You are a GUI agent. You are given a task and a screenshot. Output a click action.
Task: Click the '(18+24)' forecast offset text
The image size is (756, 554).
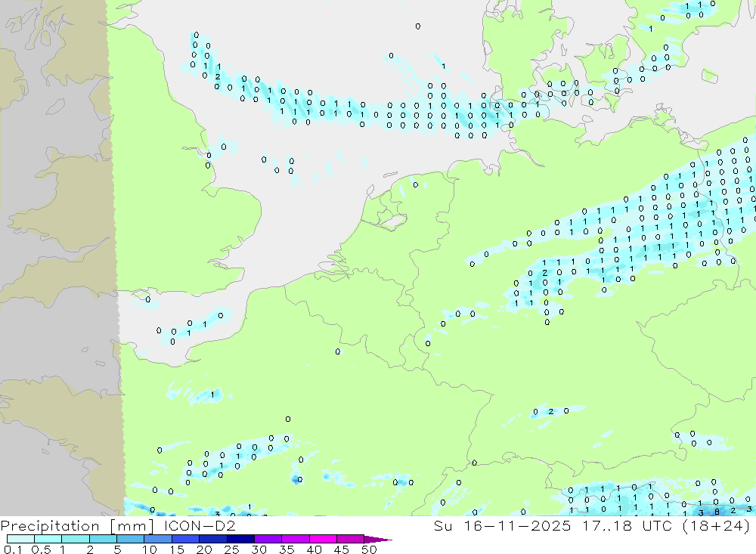click(716, 525)
